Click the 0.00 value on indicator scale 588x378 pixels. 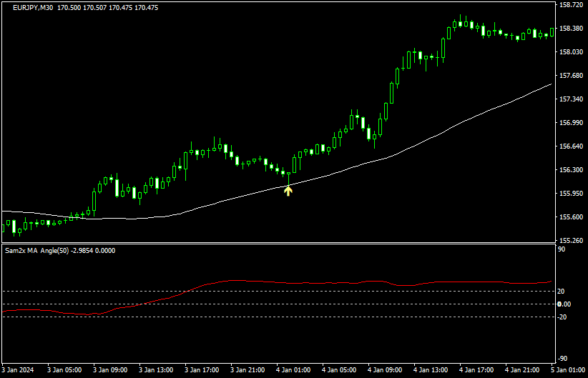pyautogui.click(x=564, y=304)
